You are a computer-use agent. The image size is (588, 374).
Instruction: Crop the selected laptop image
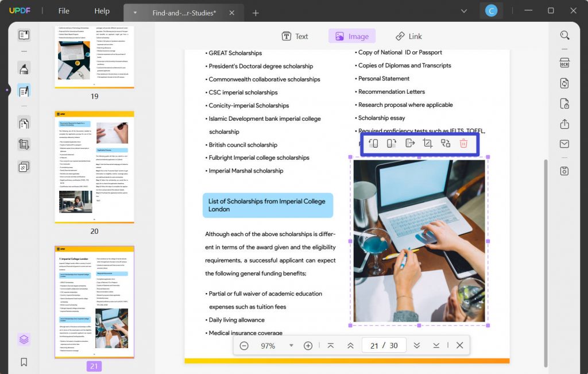tap(428, 143)
